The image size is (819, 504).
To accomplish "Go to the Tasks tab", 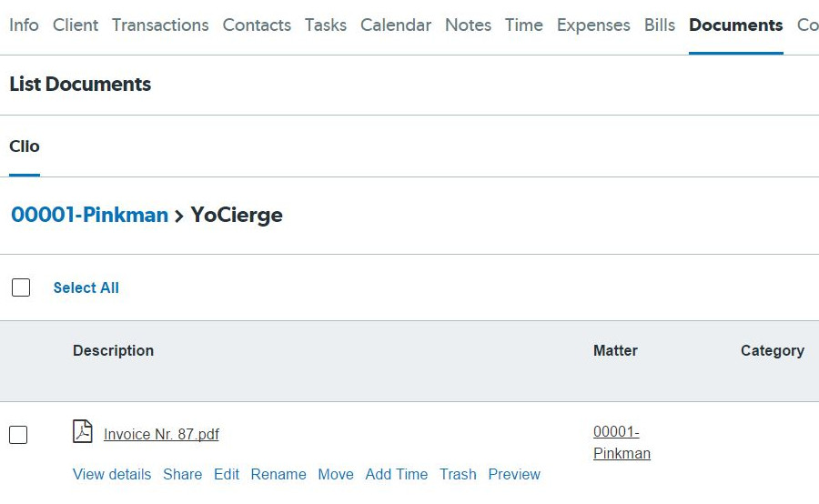I will 326,25.
